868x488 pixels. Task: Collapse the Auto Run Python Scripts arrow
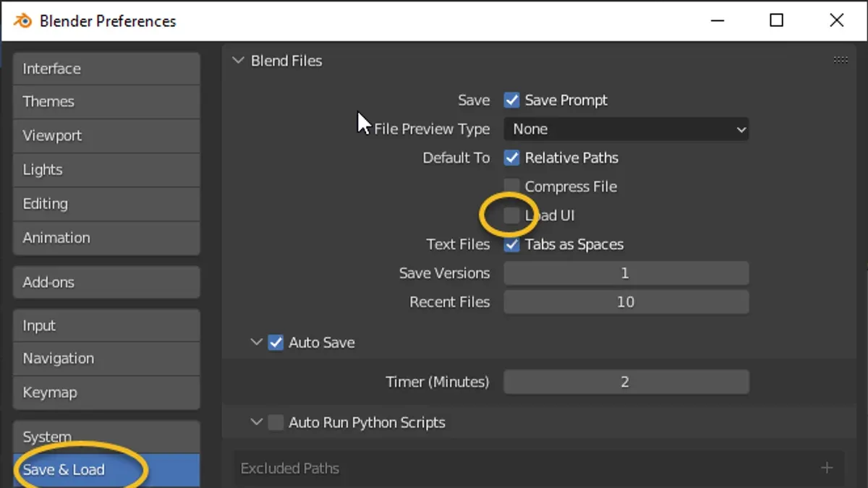pos(256,422)
